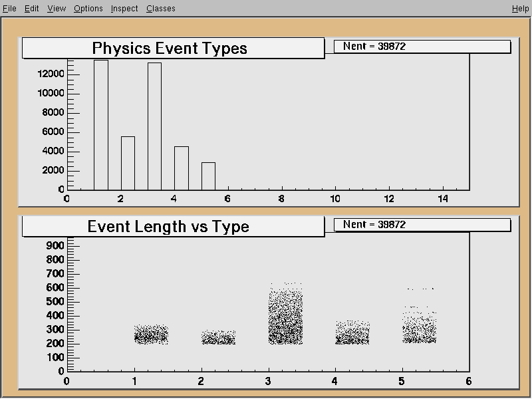Select the 'Physics Event Types' title box
532x399 pixels.
pos(173,48)
